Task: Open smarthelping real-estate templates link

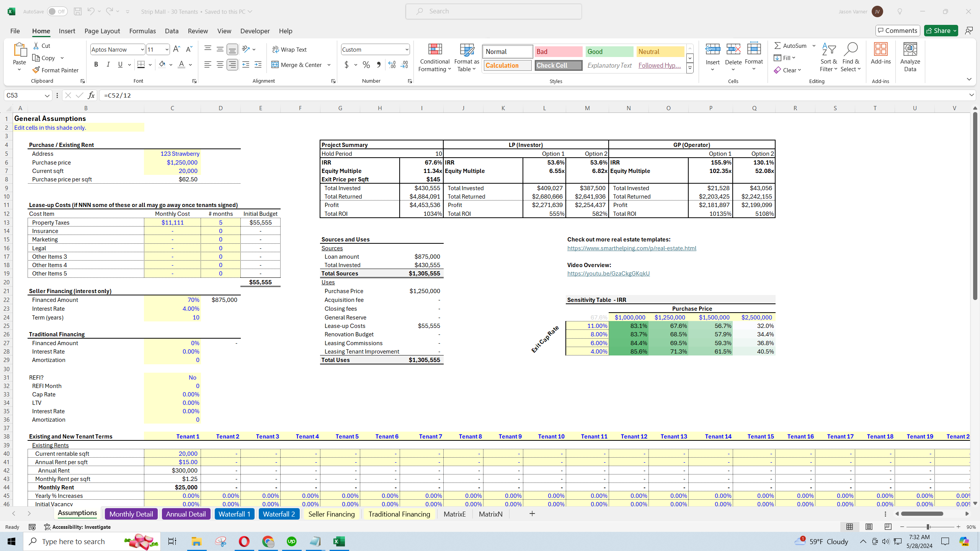Action: click(632, 248)
